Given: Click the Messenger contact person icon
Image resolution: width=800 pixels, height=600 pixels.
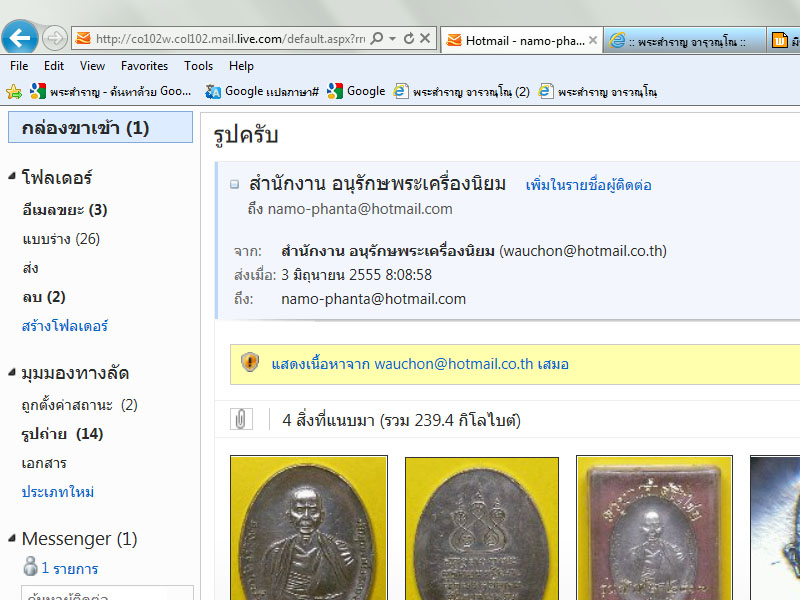Looking at the screenshot, I should 30,566.
